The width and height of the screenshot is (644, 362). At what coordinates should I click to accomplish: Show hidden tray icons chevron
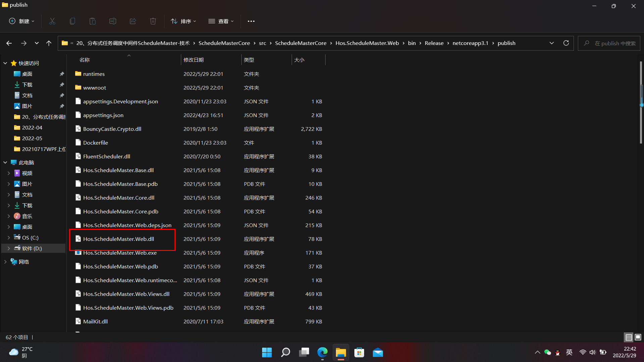pyautogui.click(x=537, y=352)
